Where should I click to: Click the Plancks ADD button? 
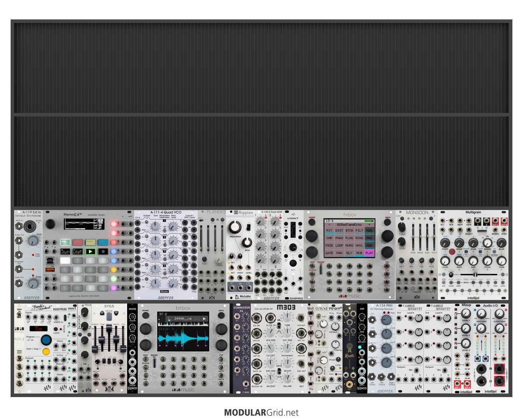point(213,220)
